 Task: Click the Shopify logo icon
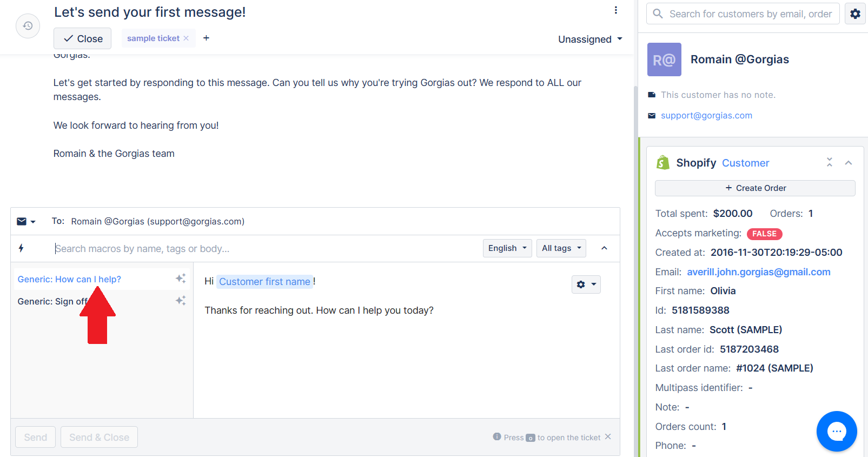663,162
